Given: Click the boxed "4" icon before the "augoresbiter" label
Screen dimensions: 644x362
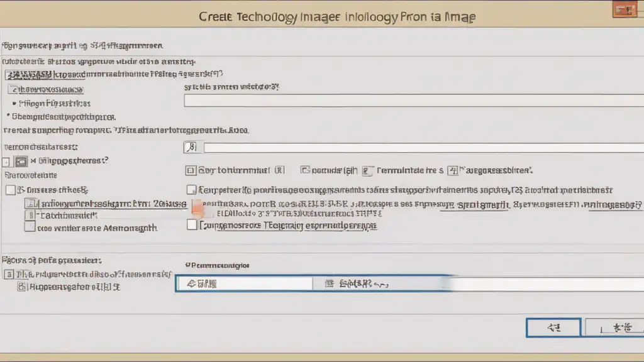Looking at the screenshot, I should [x=453, y=170].
